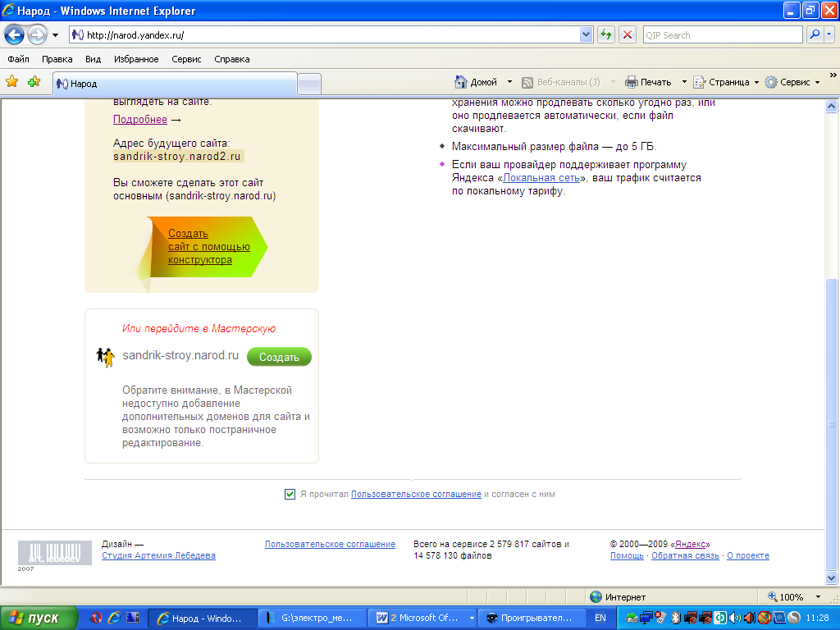Open the recent pages dropdown next to Forward

click(x=55, y=35)
